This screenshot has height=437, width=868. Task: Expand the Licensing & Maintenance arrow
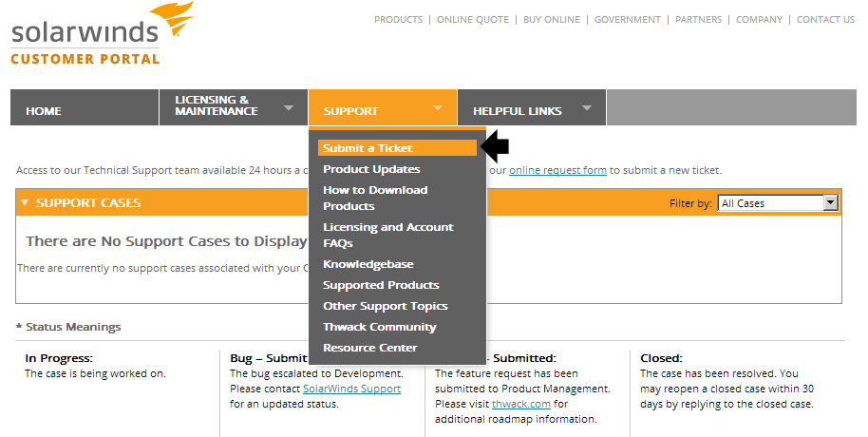click(x=289, y=107)
